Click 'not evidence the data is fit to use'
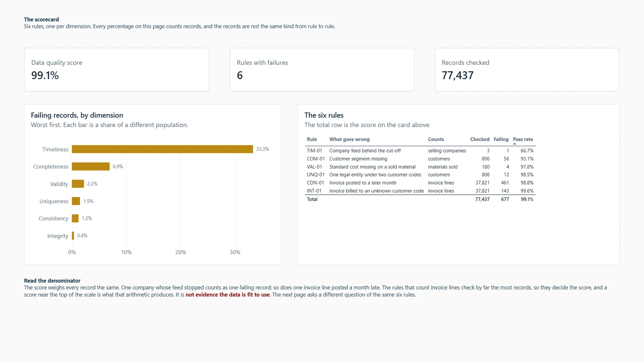Image resolution: width=644 pixels, height=362 pixels. (227, 295)
